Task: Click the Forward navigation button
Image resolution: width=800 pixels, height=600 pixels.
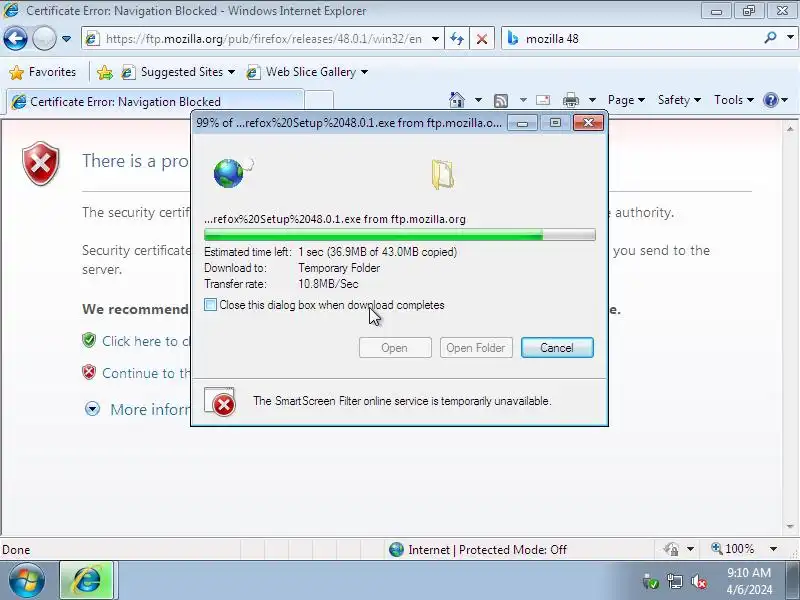Action: [x=44, y=38]
